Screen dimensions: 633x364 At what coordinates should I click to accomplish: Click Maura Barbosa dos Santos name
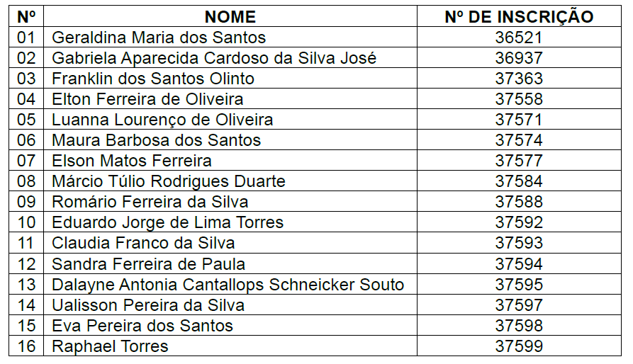156,140
